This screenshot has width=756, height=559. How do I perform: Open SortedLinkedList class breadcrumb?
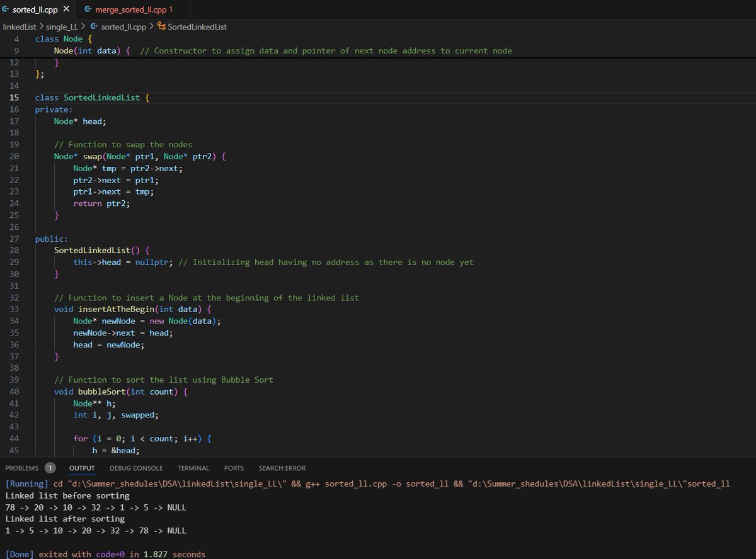point(197,27)
